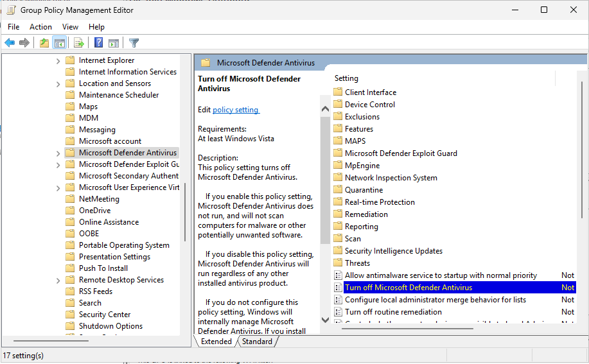Viewport: 589px width, 364px height.
Task: Select Network Inspection System folder
Action: 391,177
